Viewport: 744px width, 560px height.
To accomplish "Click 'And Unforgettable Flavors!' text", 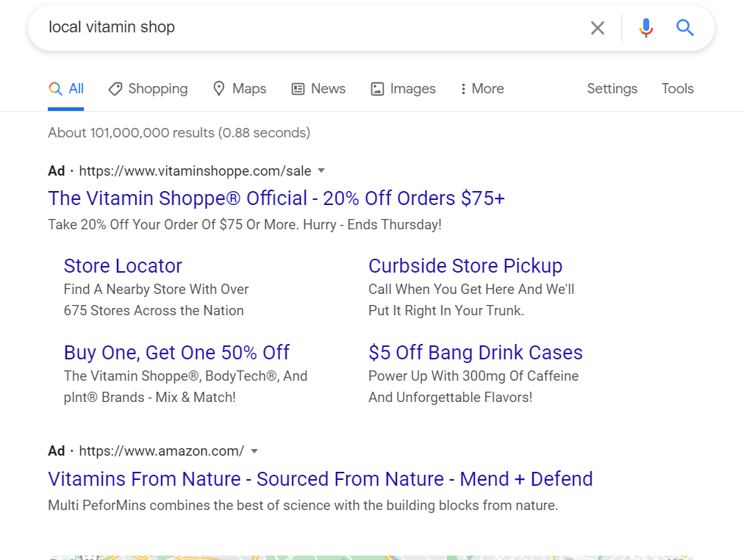I will pos(450,398).
